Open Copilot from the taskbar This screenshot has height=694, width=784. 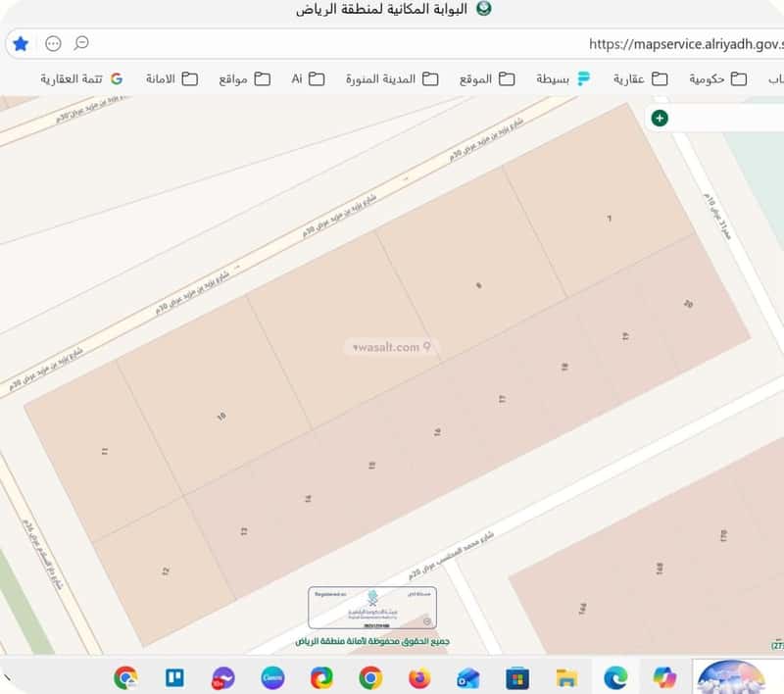tap(664, 678)
